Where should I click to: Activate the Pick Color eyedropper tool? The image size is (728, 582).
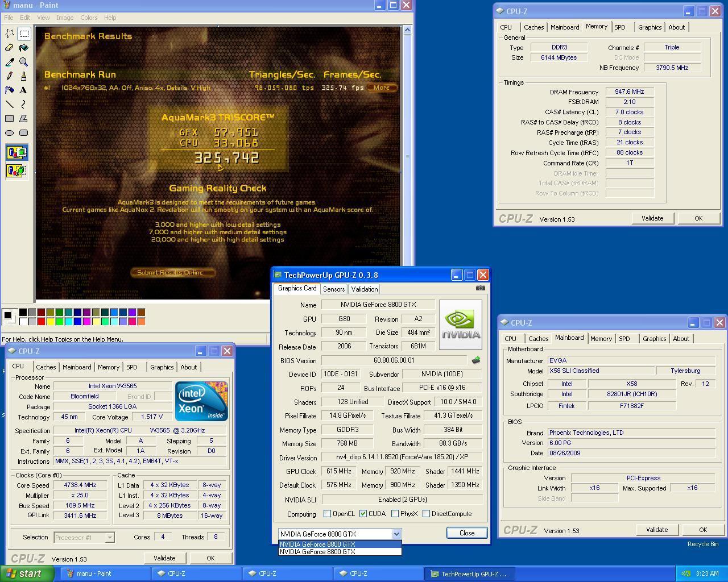point(10,62)
